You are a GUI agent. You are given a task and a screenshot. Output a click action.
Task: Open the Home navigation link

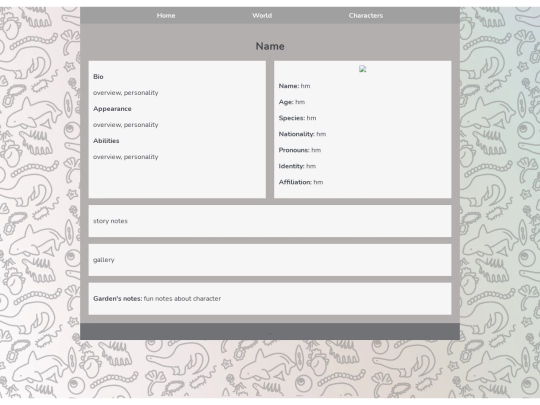166,15
